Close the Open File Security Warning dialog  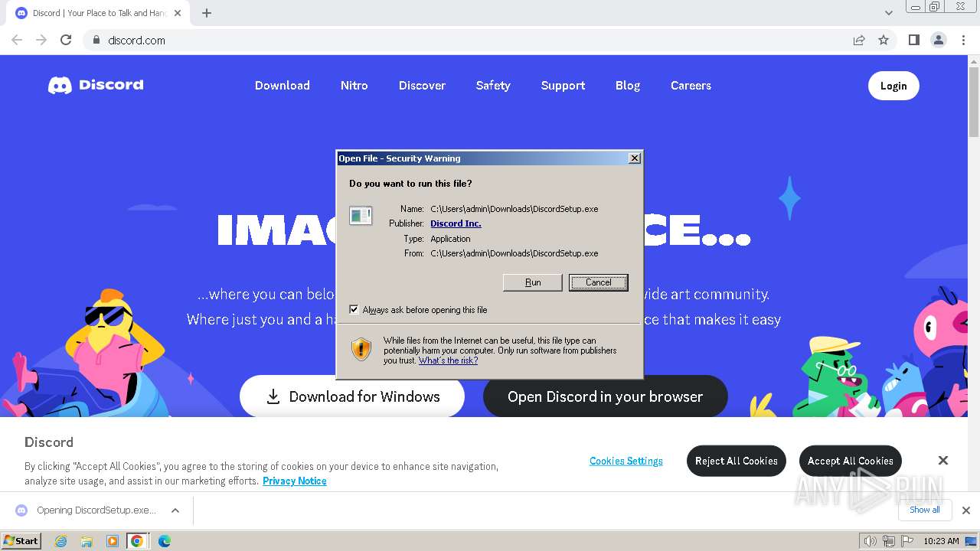point(634,158)
